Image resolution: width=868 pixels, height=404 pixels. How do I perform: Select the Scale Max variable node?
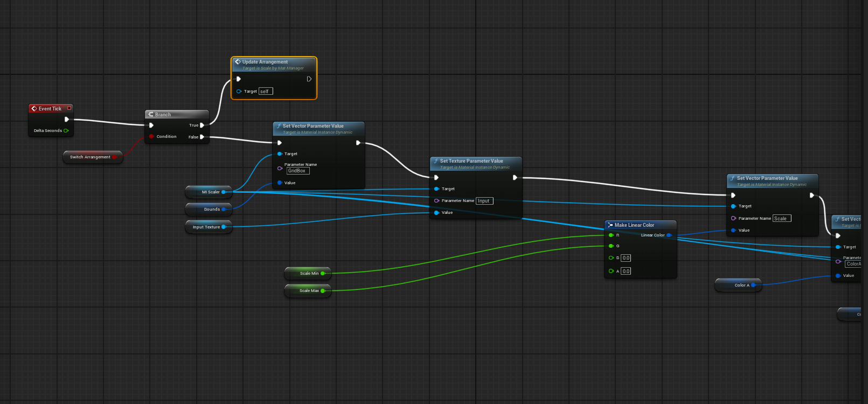(x=306, y=291)
